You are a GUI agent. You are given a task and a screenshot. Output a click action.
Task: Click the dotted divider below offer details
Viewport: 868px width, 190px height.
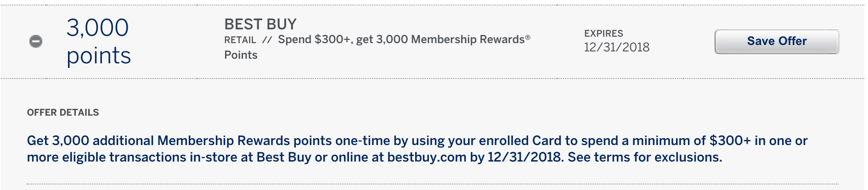click(433, 184)
